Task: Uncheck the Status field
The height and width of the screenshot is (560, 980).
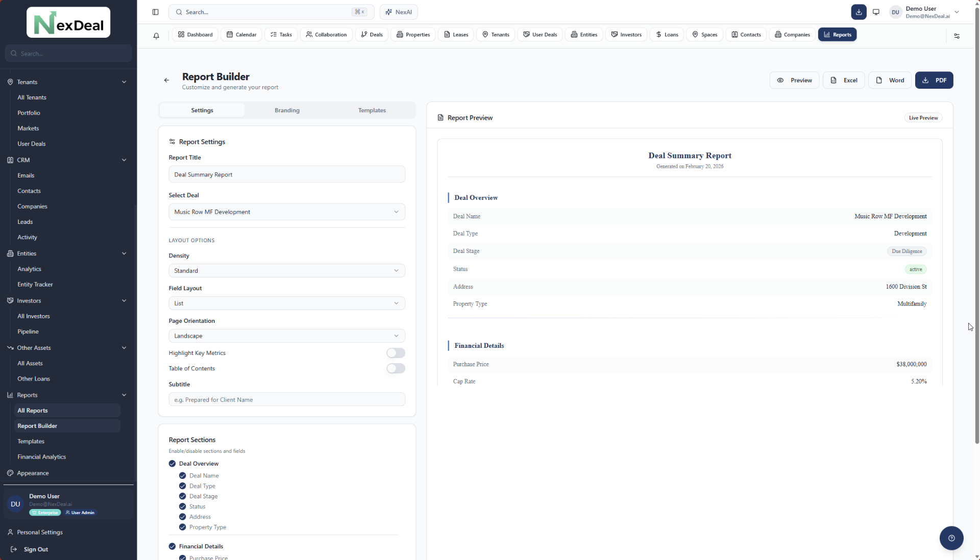Action: 182,506
